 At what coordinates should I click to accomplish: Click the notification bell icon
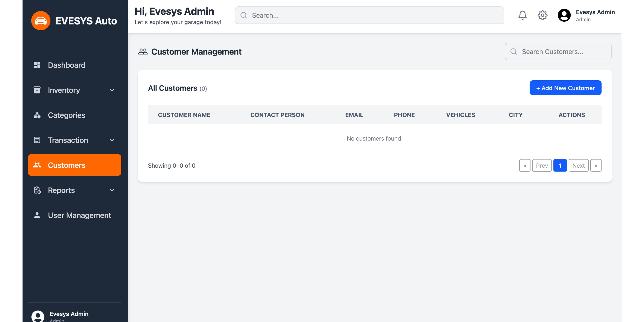[x=522, y=15]
